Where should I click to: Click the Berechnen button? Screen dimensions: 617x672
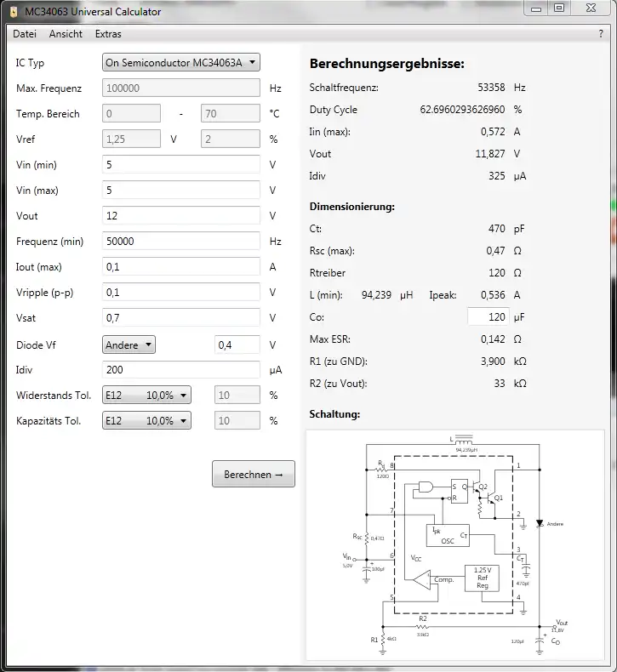click(x=254, y=474)
